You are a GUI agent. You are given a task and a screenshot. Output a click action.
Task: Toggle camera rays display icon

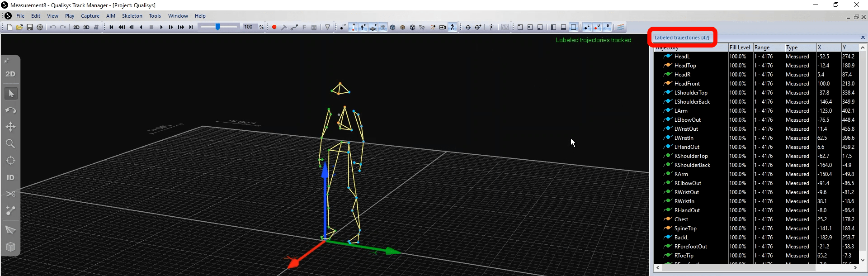433,27
